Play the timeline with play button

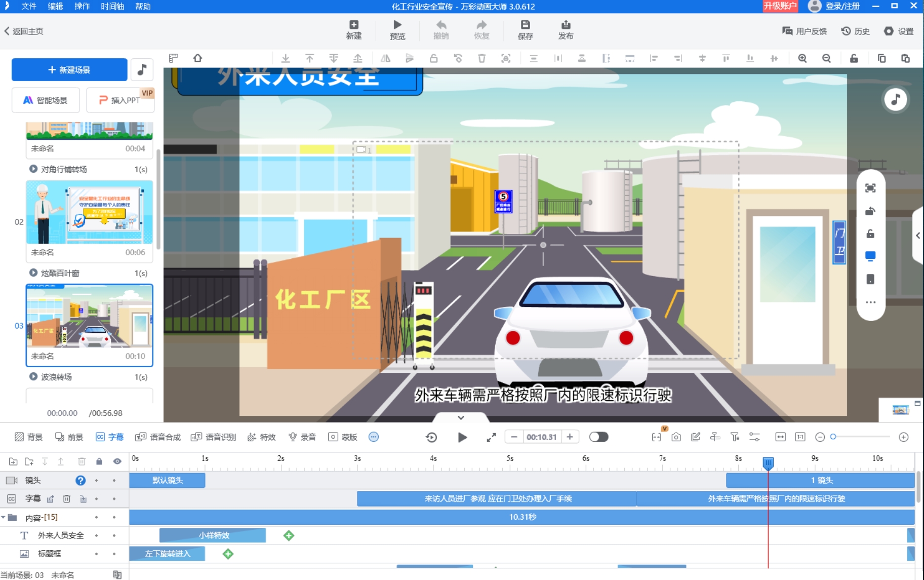[462, 437]
